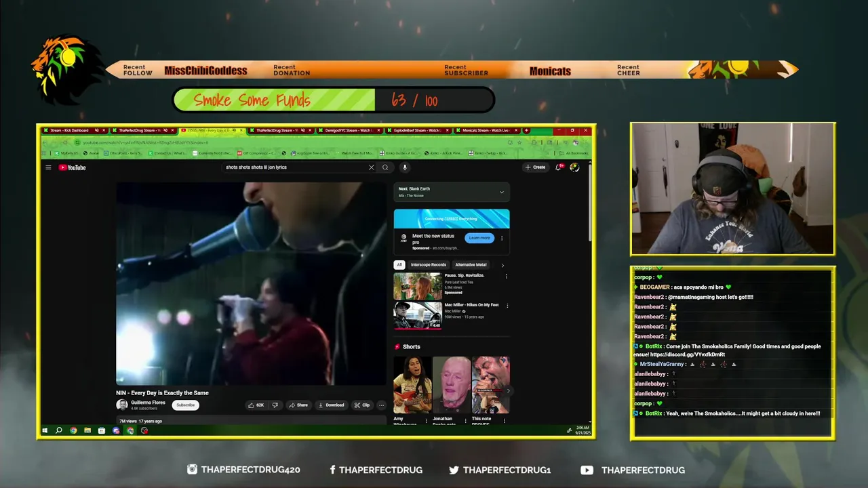
Task: Create a clip of the video
Action: pyautogui.click(x=362, y=405)
